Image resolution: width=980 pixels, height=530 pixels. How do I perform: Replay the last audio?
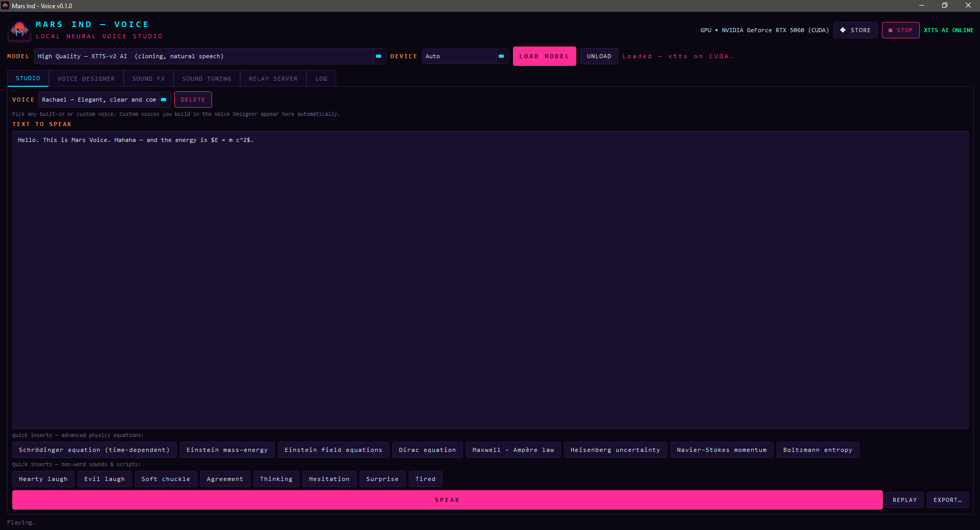[x=905, y=500]
